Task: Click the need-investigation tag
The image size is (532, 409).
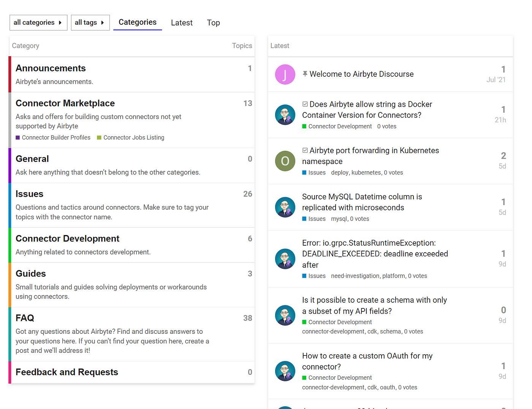Action: pyautogui.click(x=355, y=276)
